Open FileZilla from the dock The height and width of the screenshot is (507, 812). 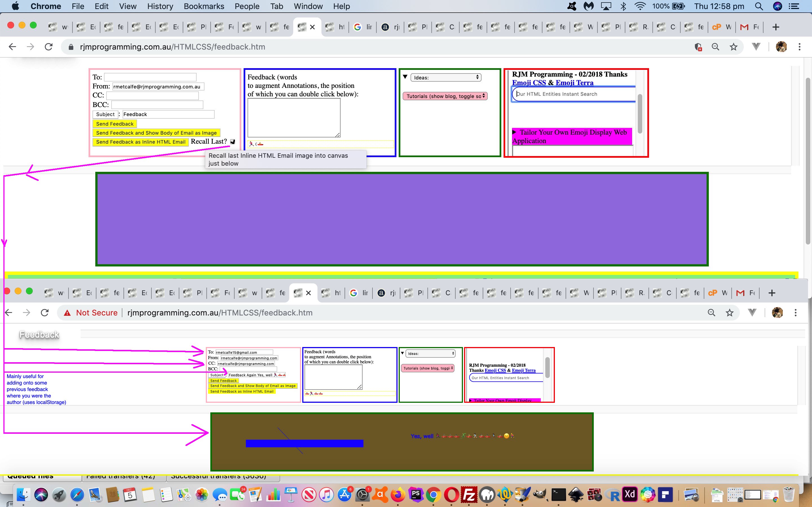(469, 495)
